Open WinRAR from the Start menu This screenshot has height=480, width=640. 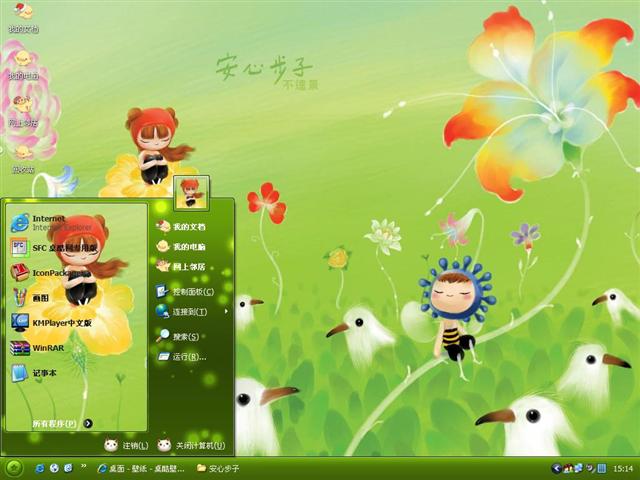(x=38, y=348)
